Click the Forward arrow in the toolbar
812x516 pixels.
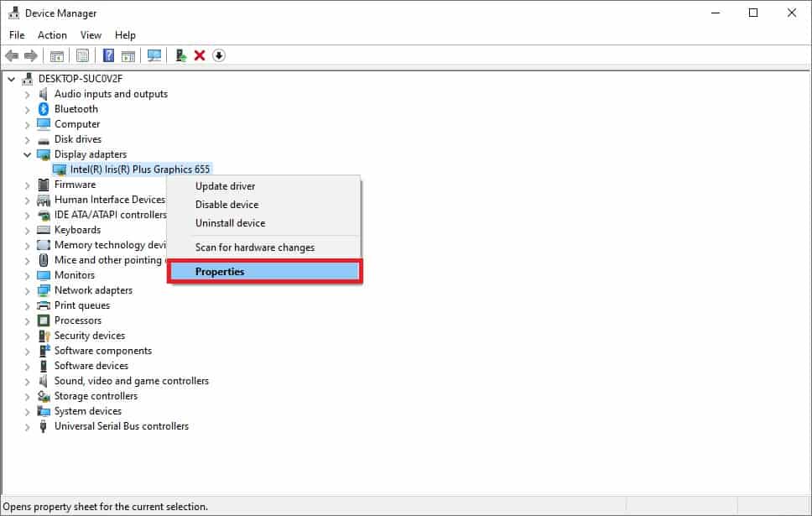point(31,55)
